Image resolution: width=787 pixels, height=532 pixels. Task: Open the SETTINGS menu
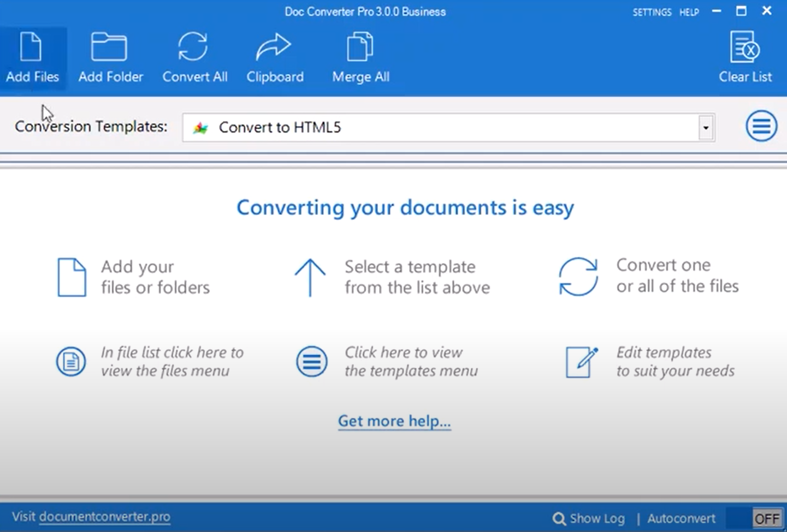652,12
